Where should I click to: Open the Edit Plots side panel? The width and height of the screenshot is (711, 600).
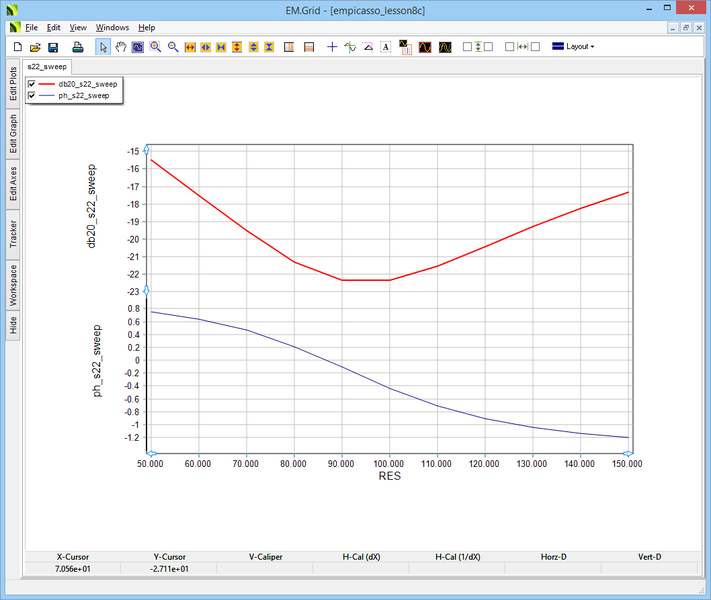click(13, 83)
